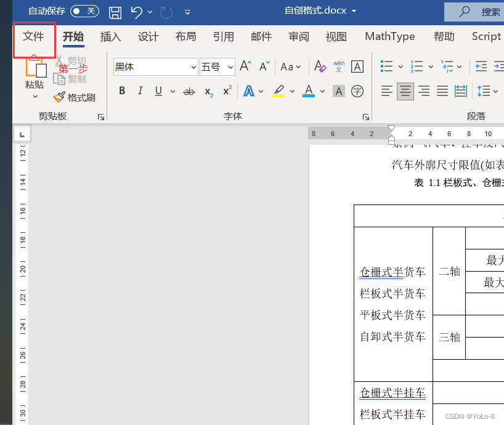Select the superscript icon

tap(226, 91)
